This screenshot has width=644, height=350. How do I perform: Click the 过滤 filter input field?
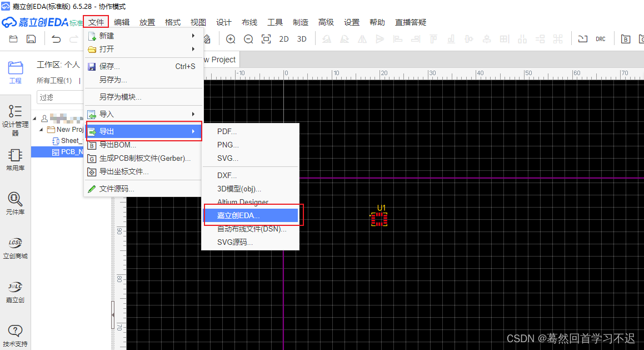point(60,97)
